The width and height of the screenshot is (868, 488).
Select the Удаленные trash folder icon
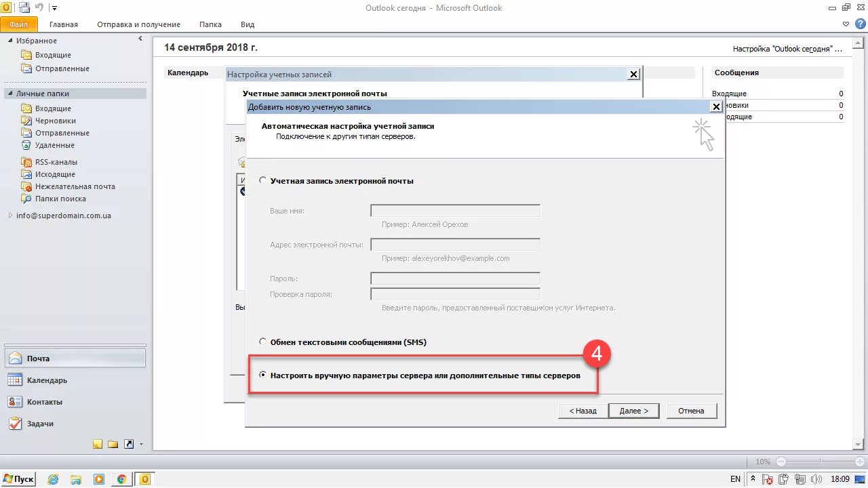26,145
